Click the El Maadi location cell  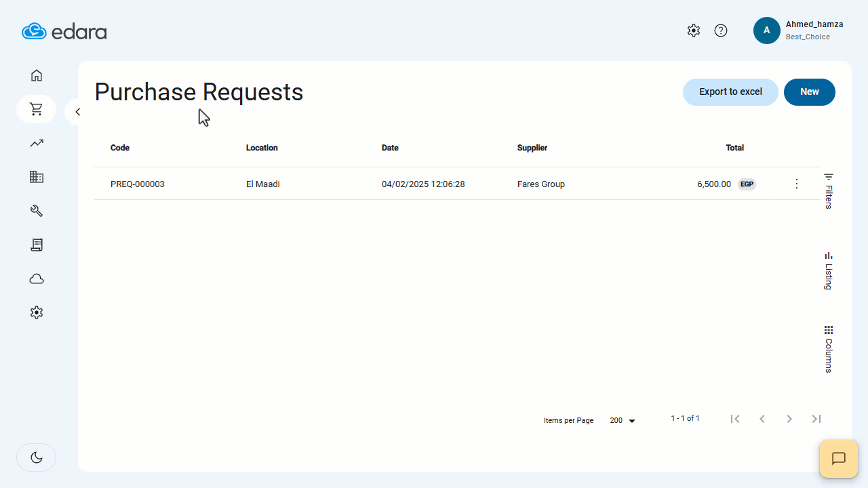point(263,184)
